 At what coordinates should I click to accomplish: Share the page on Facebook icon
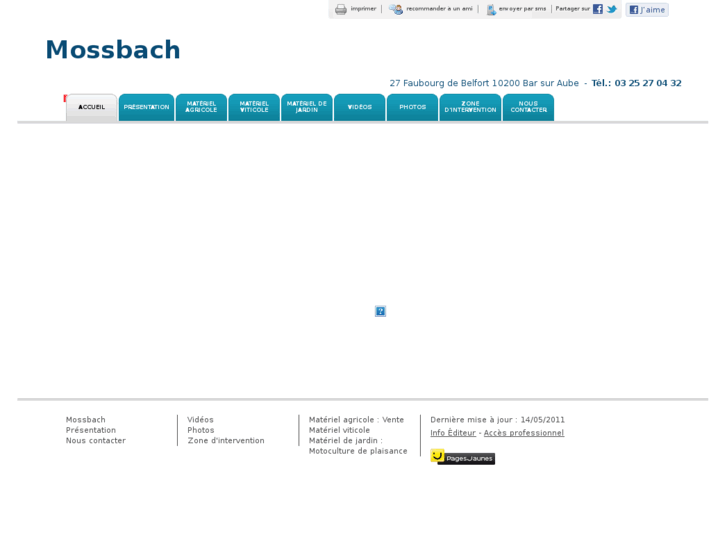coord(598,9)
